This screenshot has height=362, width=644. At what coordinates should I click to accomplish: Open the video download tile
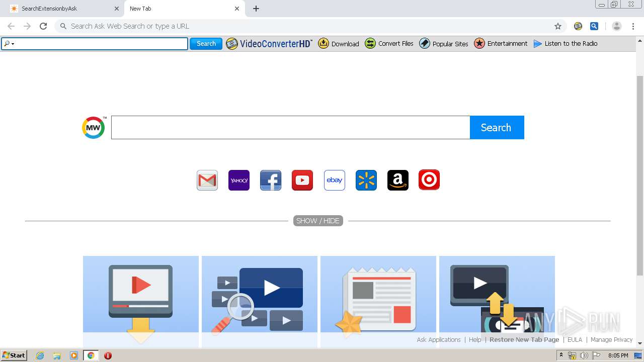click(141, 302)
